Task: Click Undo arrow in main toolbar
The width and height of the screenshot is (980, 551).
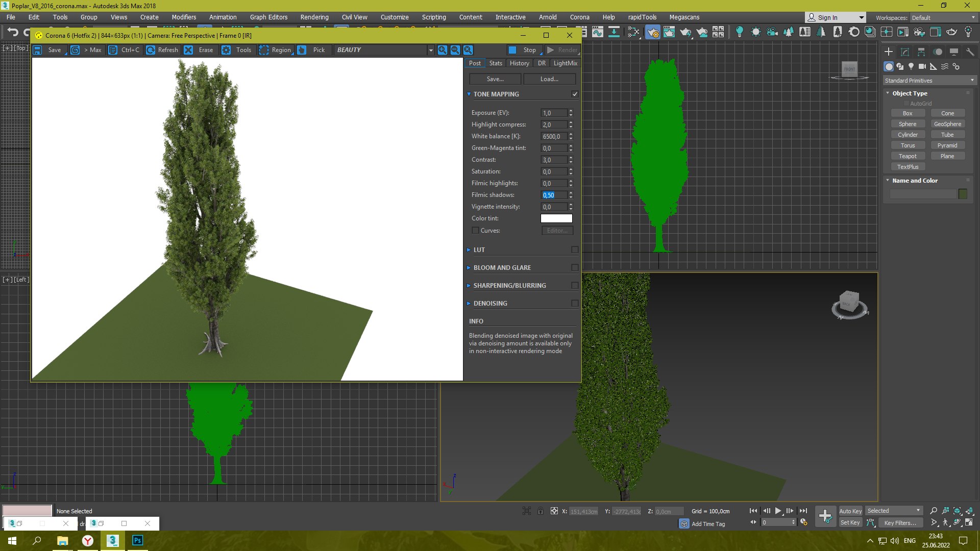Action: 13,32
